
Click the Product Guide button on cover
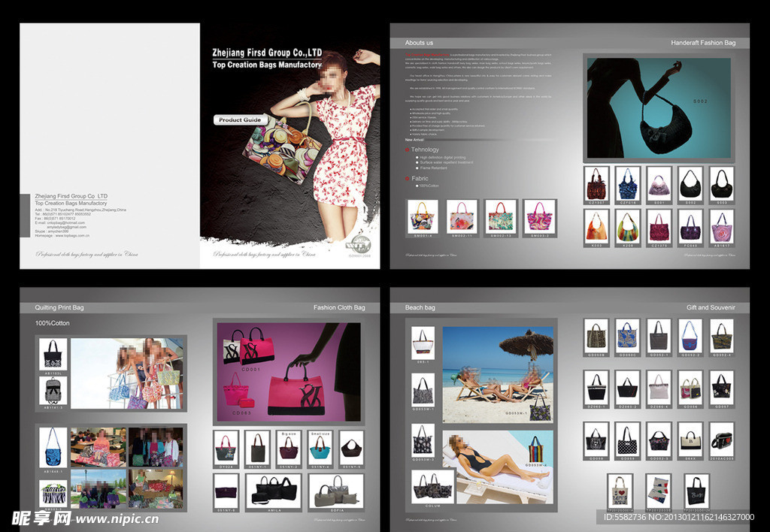pos(241,120)
